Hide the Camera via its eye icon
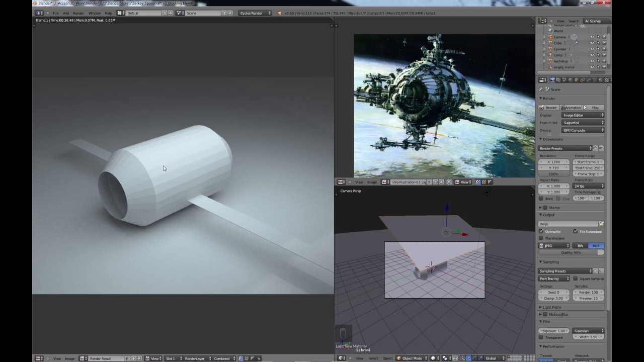Viewport: 644px width, 362px height. pos(592,37)
